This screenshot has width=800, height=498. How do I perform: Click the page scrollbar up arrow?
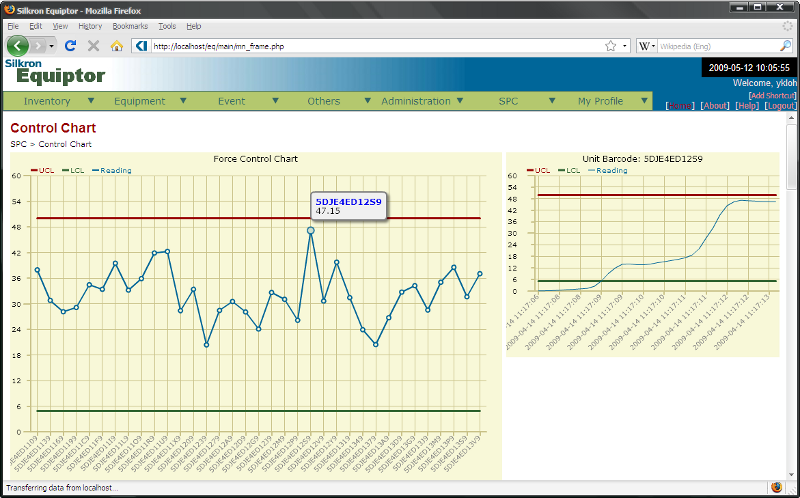(791, 118)
